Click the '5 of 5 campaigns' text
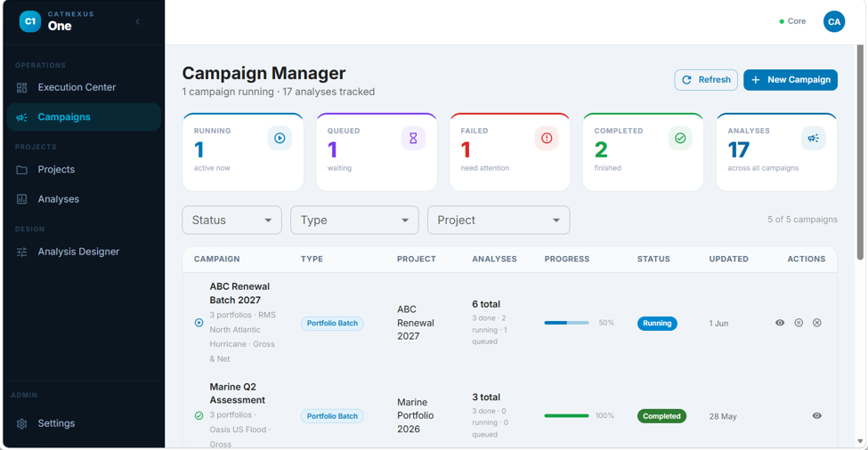The image size is (868, 450). (802, 220)
